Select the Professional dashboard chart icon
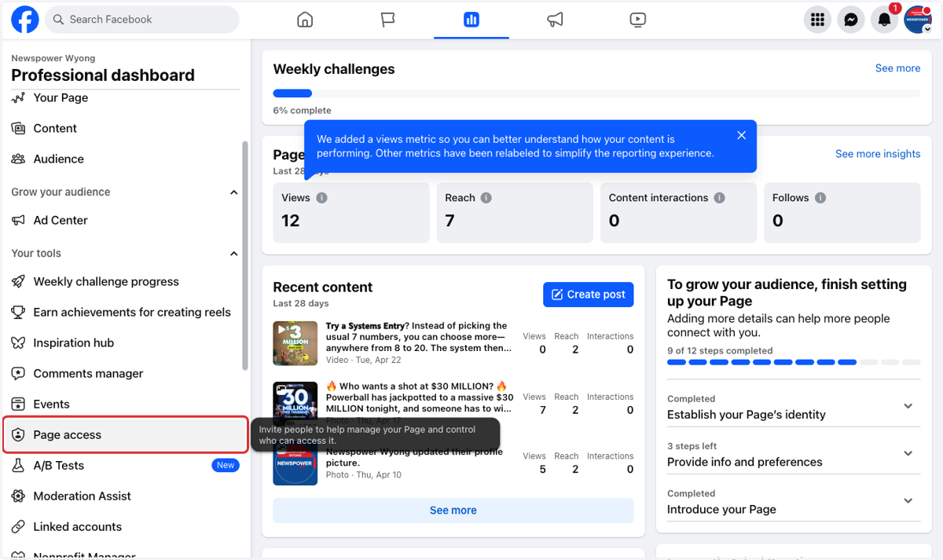The width and height of the screenshot is (943, 560). coord(472,20)
